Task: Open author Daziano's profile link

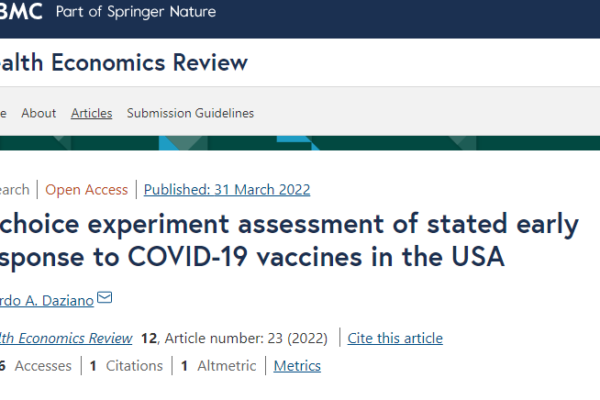Action: coord(47,300)
